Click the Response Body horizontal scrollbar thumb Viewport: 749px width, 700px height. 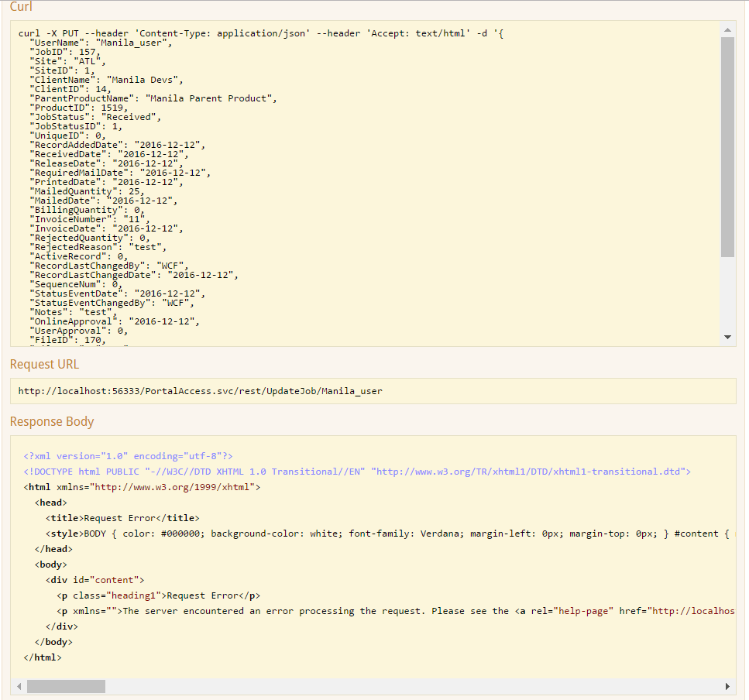(x=66, y=686)
